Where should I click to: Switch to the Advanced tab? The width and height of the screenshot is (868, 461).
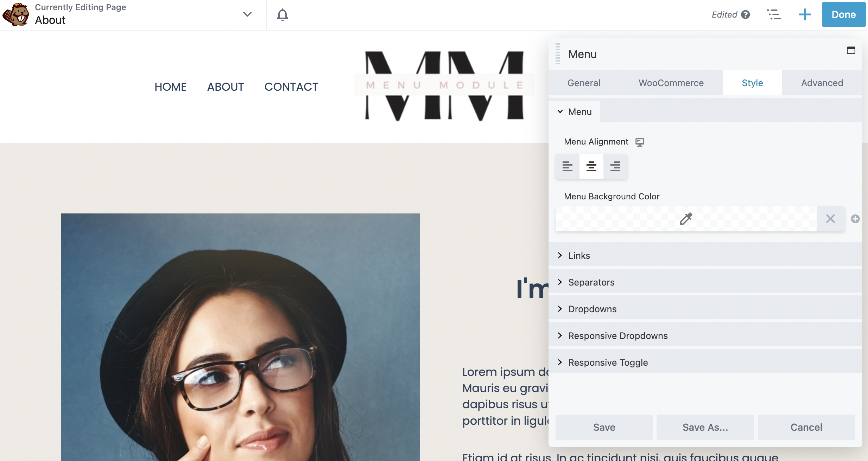tap(822, 83)
